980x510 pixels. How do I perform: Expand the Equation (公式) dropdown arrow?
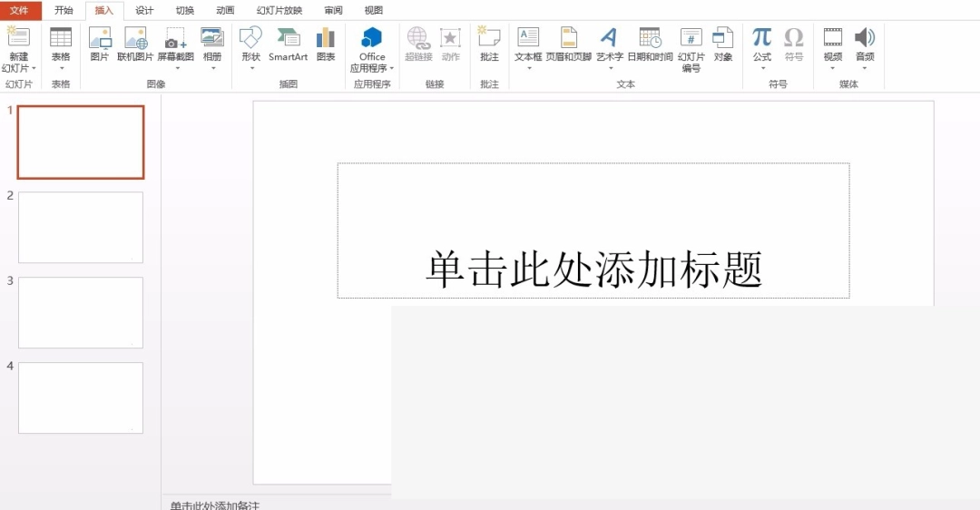click(762, 68)
